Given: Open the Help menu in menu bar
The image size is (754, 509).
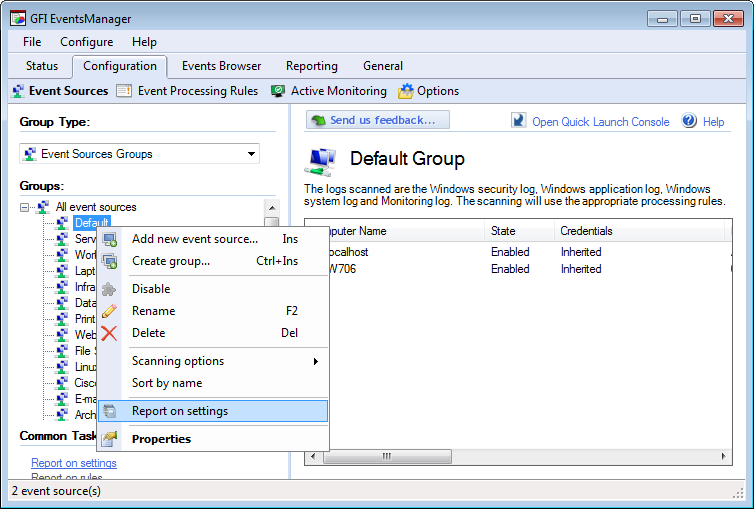Looking at the screenshot, I should (144, 42).
